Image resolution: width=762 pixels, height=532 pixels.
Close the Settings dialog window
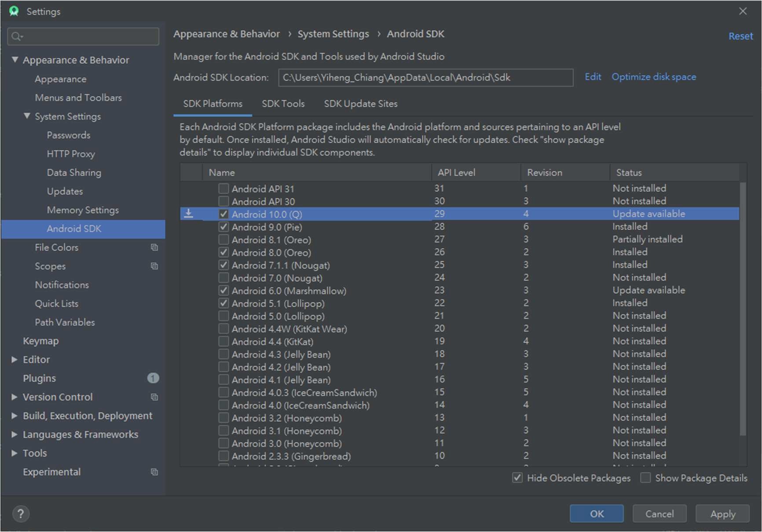pos(743,11)
